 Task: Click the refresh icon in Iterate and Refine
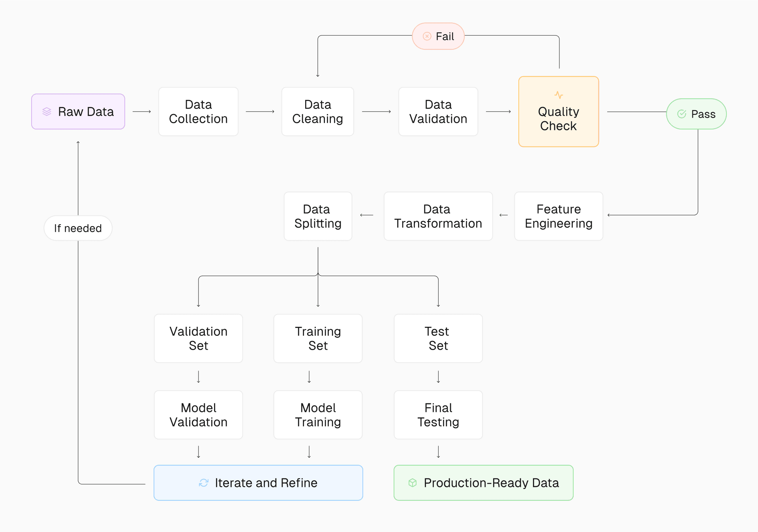(x=204, y=483)
